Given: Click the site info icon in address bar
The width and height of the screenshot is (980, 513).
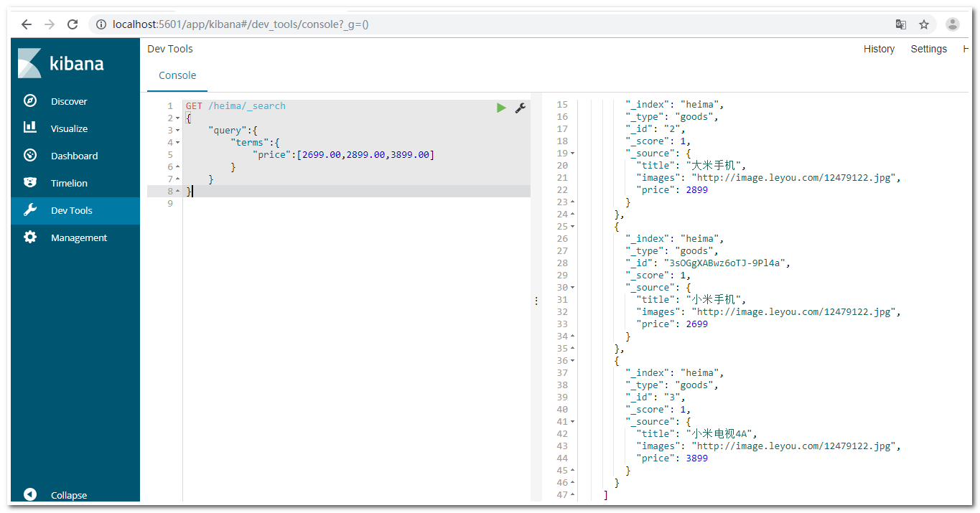Looking at the screenshot, I should [101, 24].
